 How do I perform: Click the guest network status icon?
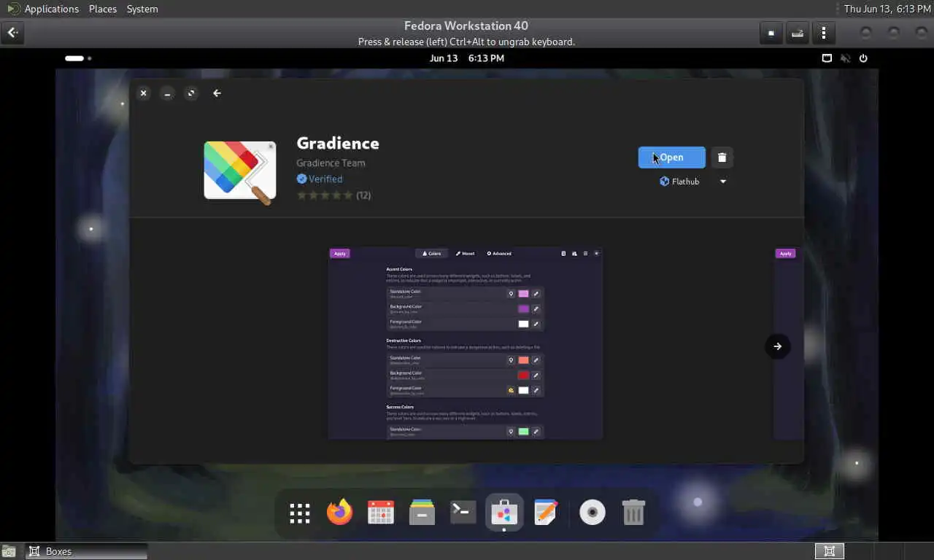point(827,58)
